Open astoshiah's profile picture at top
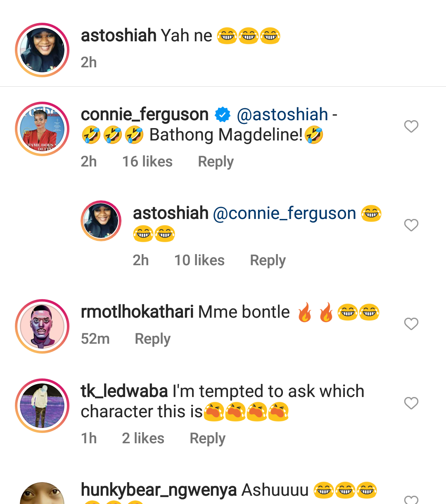This screenshot has height=504, width=446. (42, 50)
